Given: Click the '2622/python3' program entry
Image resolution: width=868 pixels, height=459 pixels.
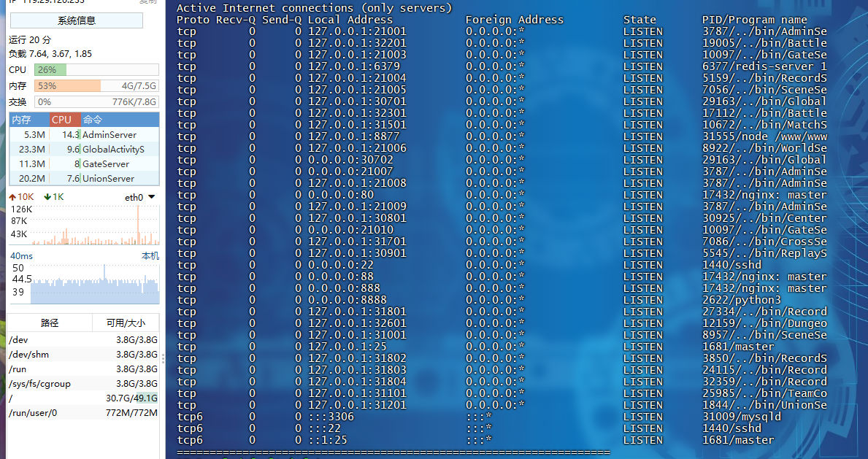Looking at the screenshot, I should pos(742,300).
